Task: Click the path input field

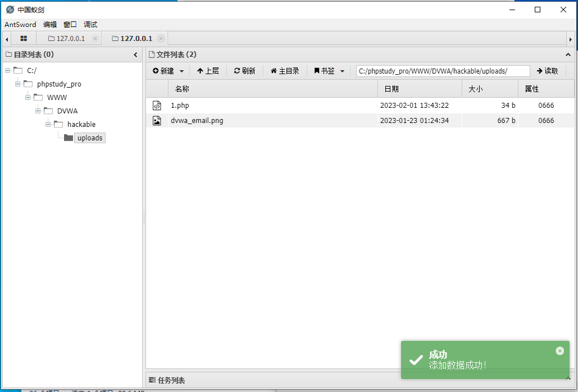Action: coord(443,71)
